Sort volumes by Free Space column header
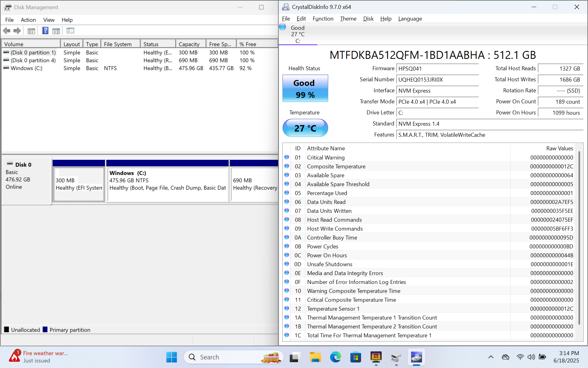588x368 pixels. click(x=220, y=44)
